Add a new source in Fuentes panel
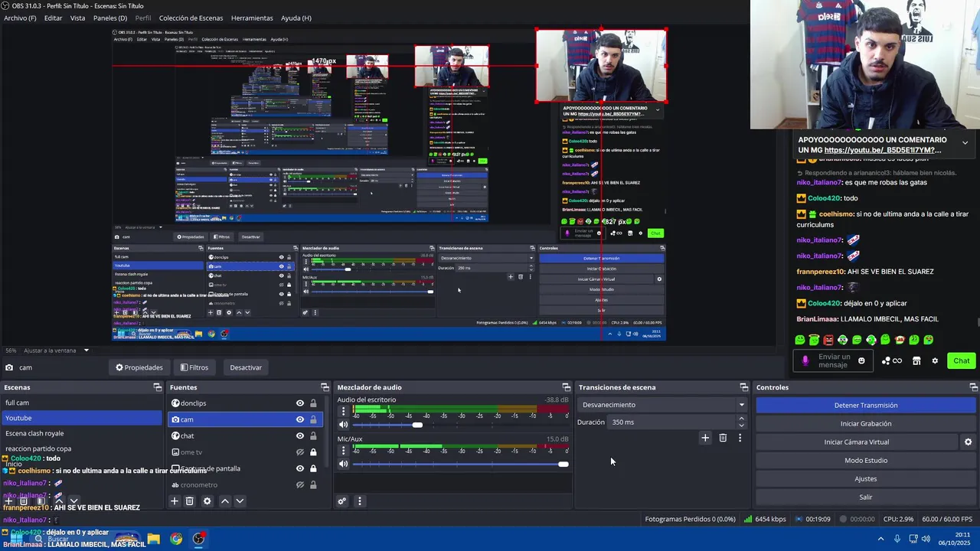The width and height of the screenshot is (980, 551). click(175, 501)
